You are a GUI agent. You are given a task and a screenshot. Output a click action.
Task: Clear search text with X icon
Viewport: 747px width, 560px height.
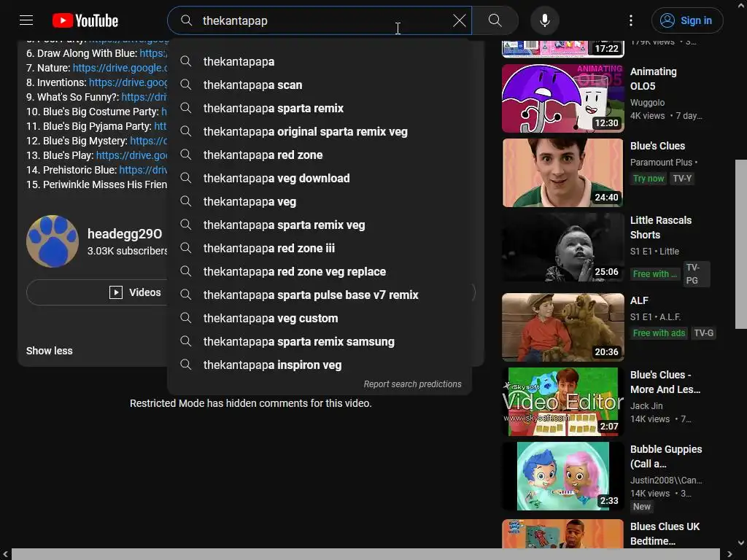click(x=460, y=20)
